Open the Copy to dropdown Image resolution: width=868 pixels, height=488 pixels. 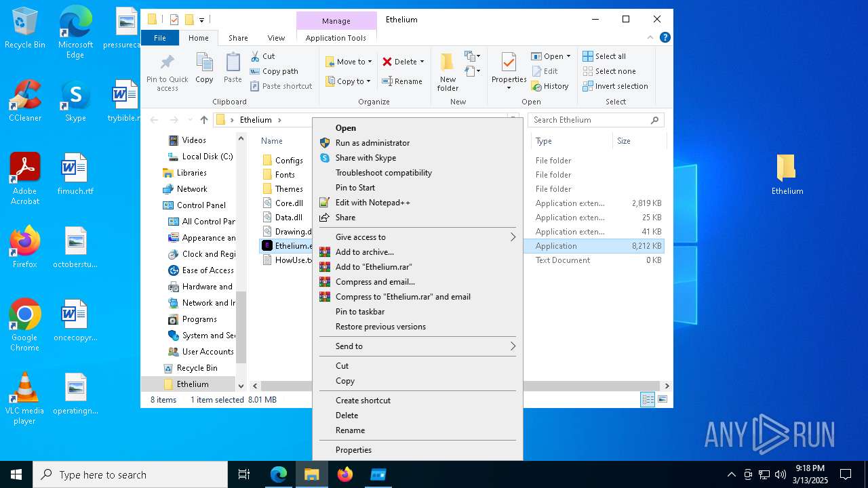[349, 81]
